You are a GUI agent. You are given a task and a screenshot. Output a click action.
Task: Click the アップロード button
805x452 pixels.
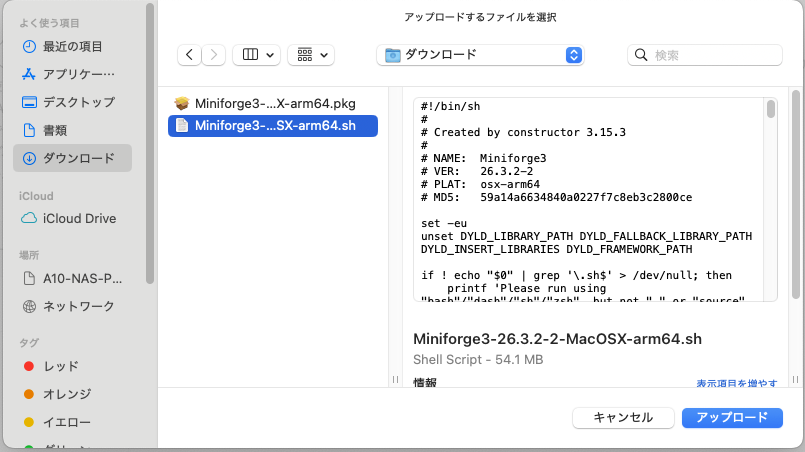732,418
